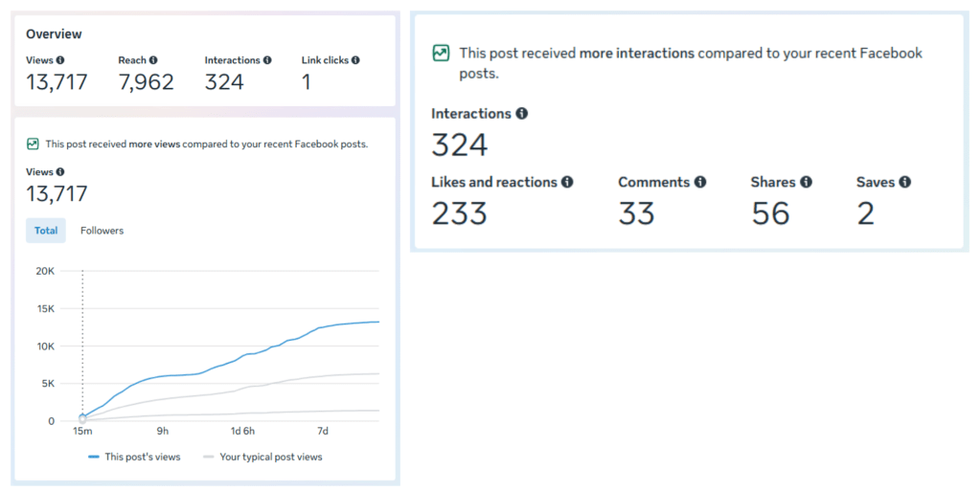
Task: Open the info icon beside Comments
Action: tap(700, 182)
